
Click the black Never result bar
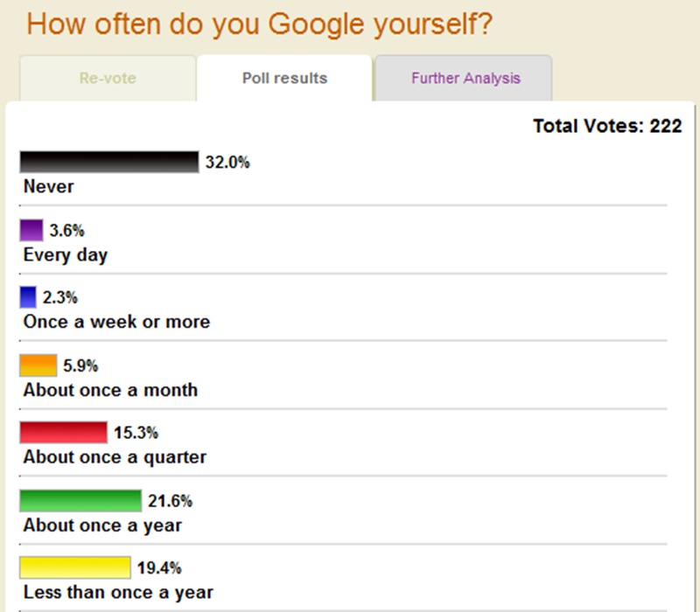[x=109, y=162]
